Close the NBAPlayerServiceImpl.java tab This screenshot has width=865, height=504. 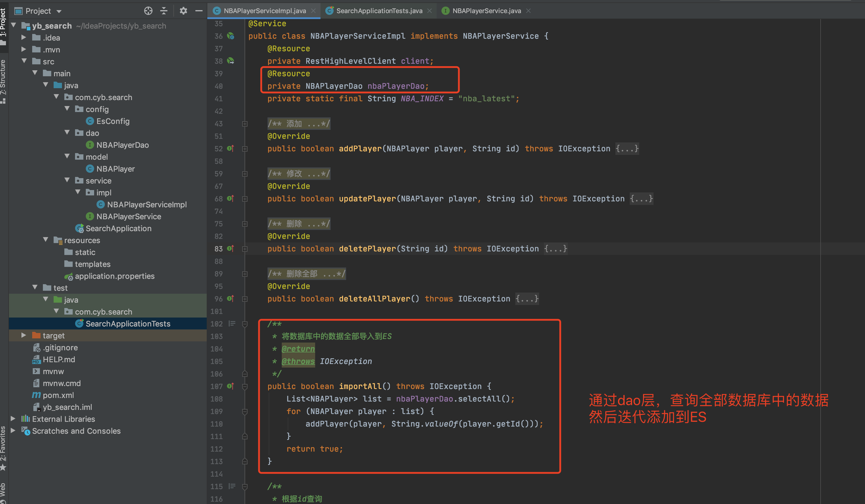313,11
